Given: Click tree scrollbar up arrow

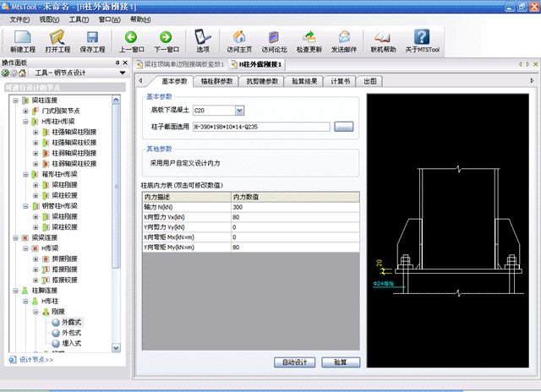Looking at the screenshot, I should click(116, 100).
